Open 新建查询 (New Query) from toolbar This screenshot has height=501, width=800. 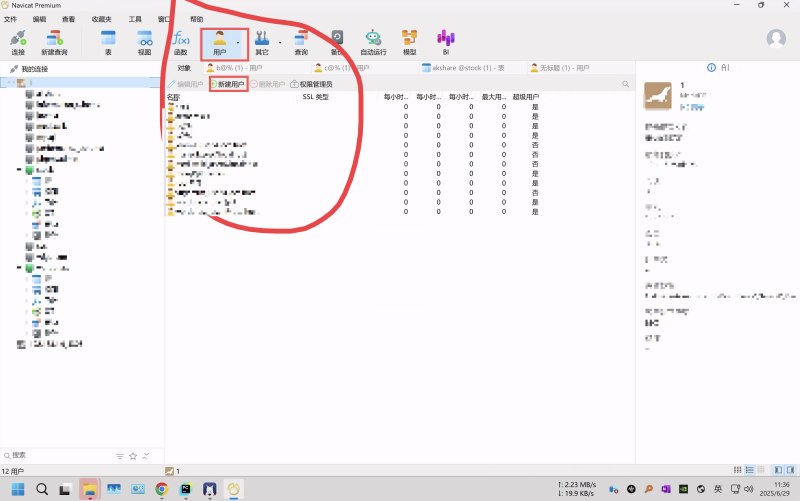(55, 41)
